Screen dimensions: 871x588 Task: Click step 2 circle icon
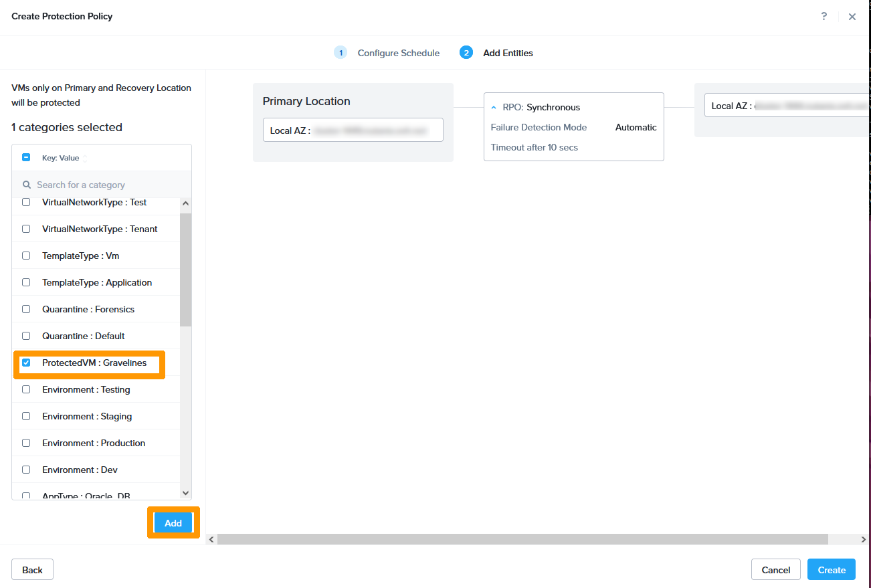click(466, 53)
